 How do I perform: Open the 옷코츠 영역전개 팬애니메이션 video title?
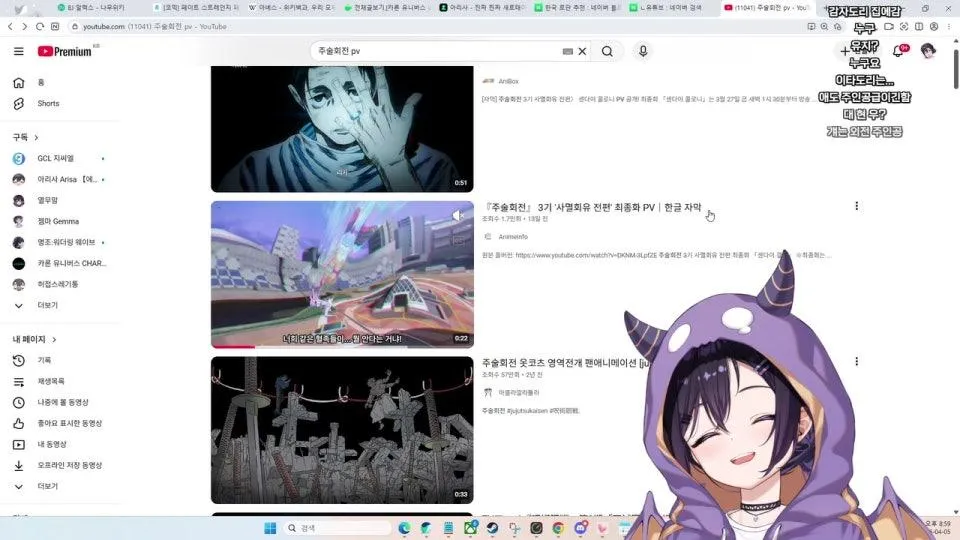coord(564,363)
